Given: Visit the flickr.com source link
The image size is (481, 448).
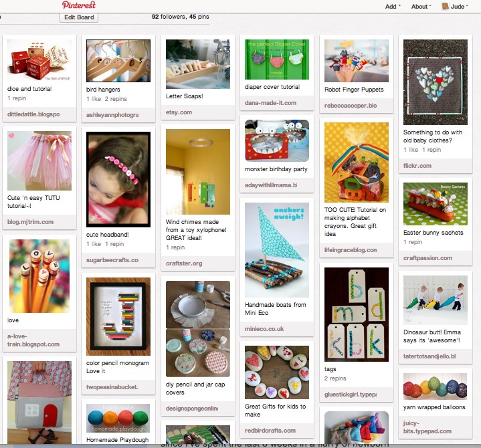Looking at the screenshot, I should (x=417, y=166).
